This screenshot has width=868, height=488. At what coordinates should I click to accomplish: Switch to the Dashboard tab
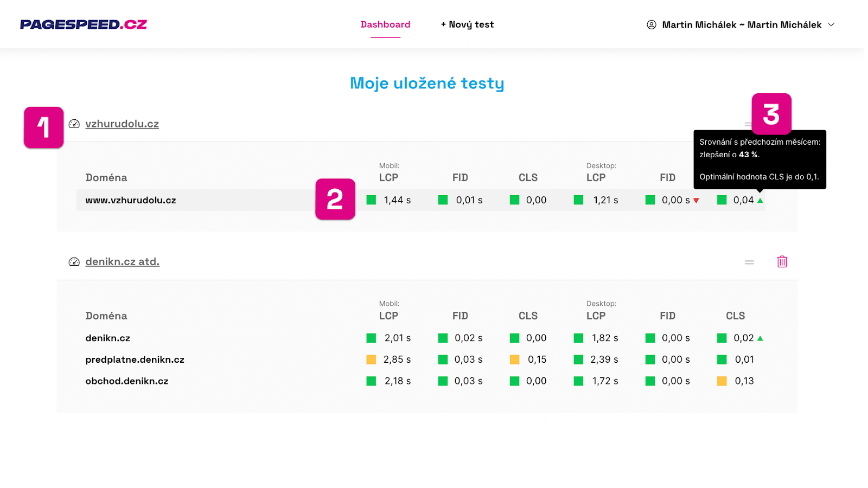(x=385, y=24)
